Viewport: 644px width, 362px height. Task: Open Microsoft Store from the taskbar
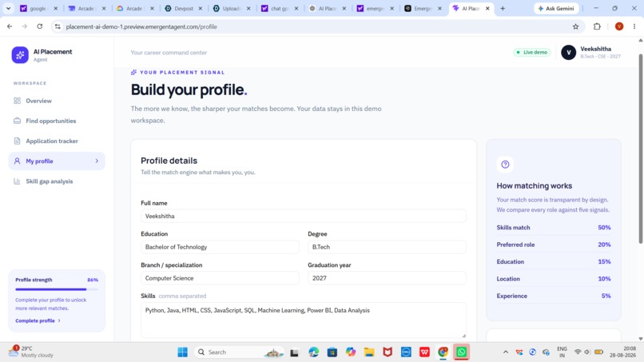332,352
